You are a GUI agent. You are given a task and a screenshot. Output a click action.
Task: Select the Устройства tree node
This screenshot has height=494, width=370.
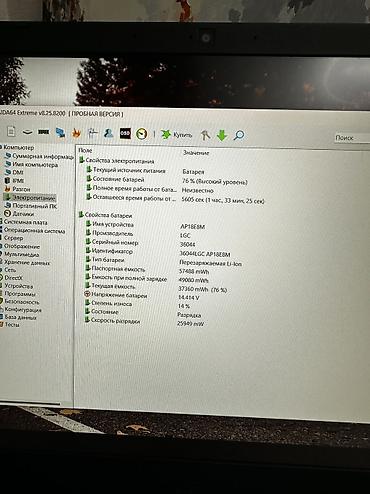18,286
